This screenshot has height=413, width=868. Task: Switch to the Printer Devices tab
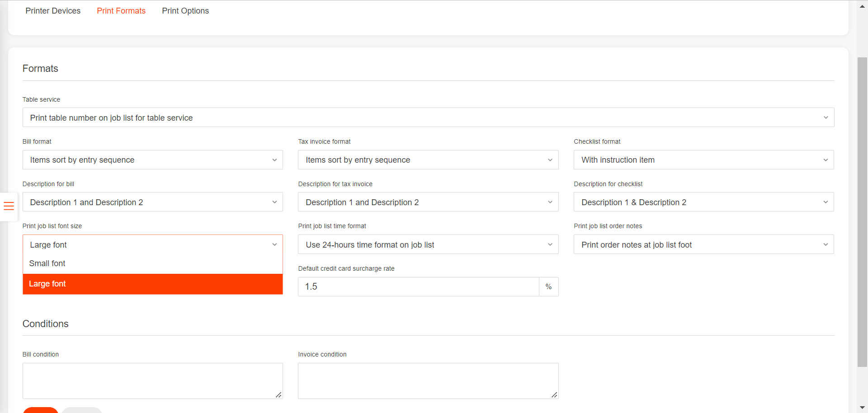(53, 10)
